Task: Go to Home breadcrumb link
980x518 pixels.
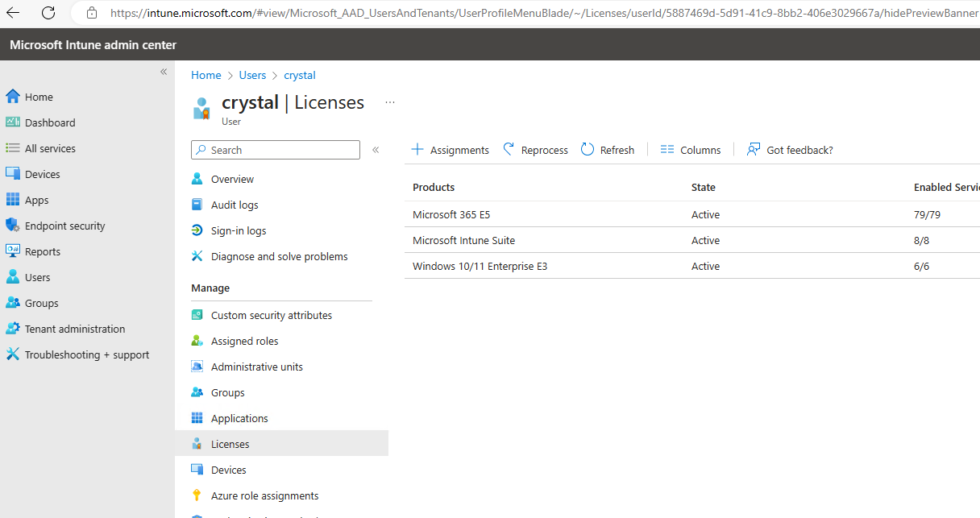Action: pyautogui.click(x=206, y=75)
